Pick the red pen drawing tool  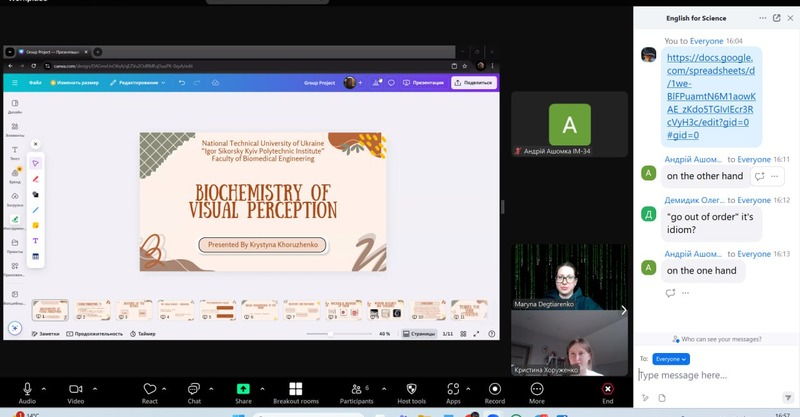(35, 179)
